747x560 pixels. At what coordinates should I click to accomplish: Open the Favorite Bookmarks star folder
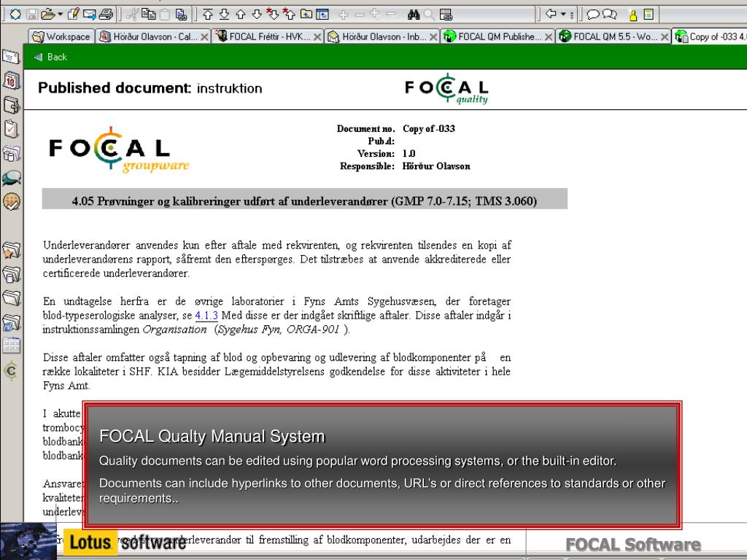[x=11, y=249]
